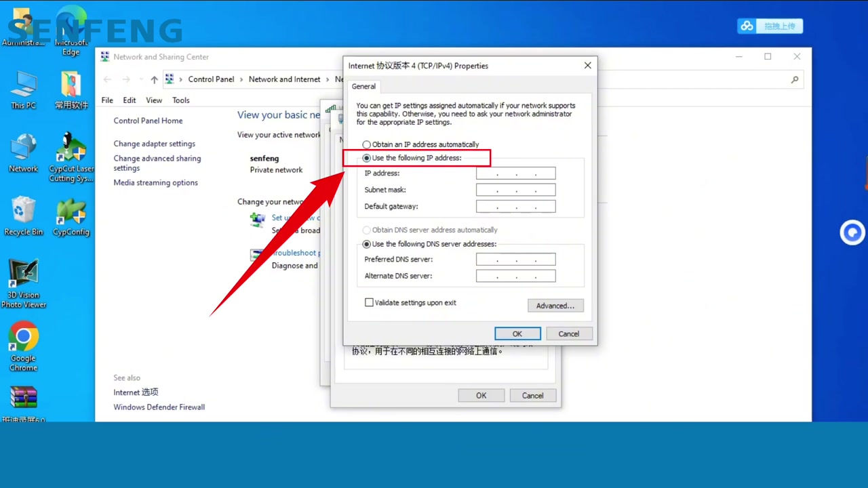This screenshot has width=868, height=488.
Task: Click the Up arrow in explorer navigation
Action: point(154,79)
